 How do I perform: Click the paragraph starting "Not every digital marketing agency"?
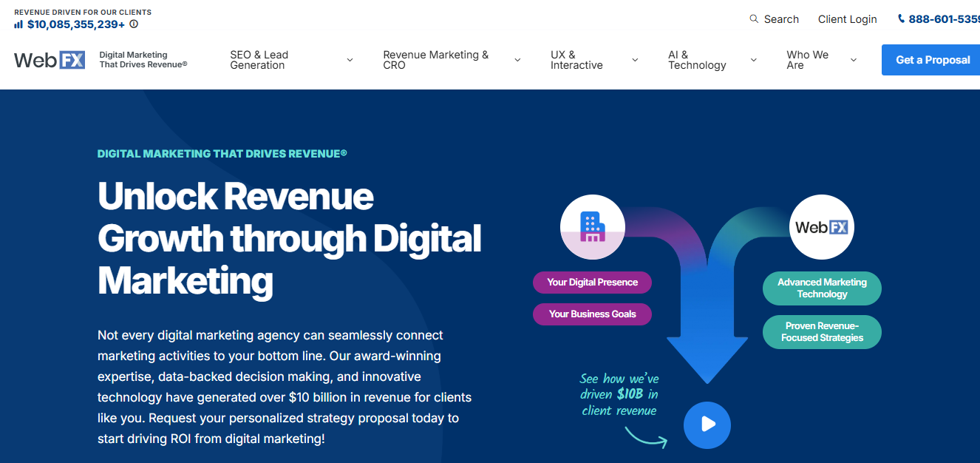pos(285,387)
